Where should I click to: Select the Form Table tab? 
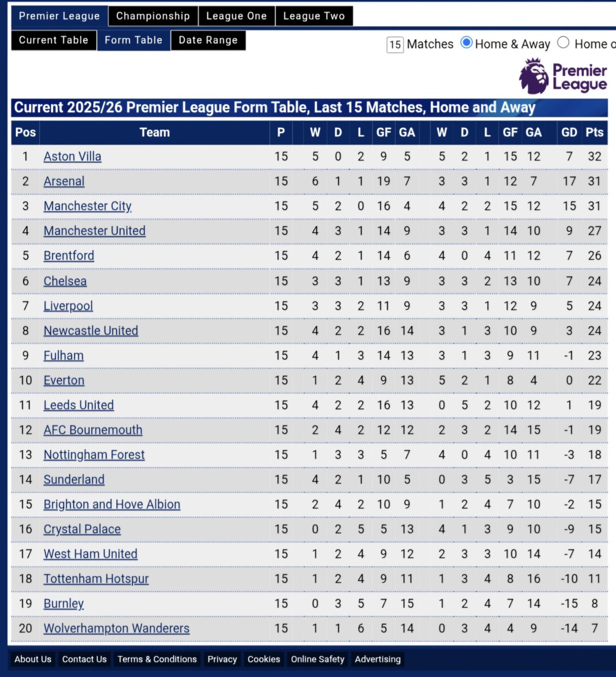click(x=133, y=40)
